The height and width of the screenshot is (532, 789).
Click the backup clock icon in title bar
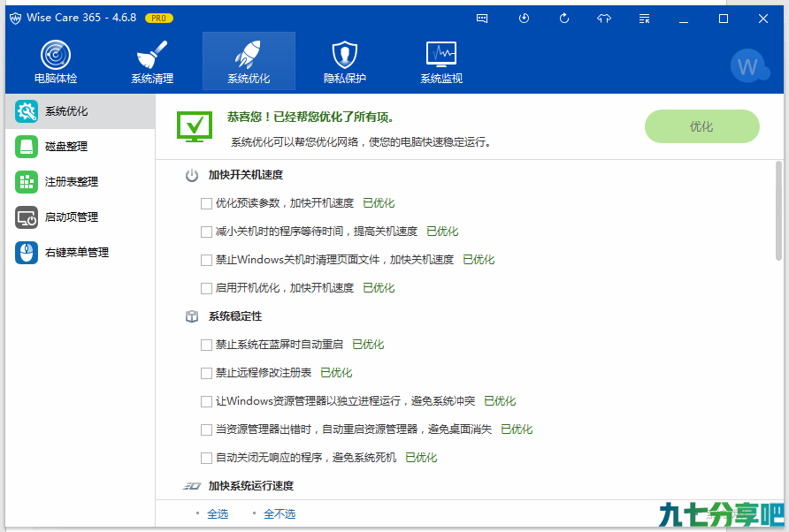click(x=524, y=19)
